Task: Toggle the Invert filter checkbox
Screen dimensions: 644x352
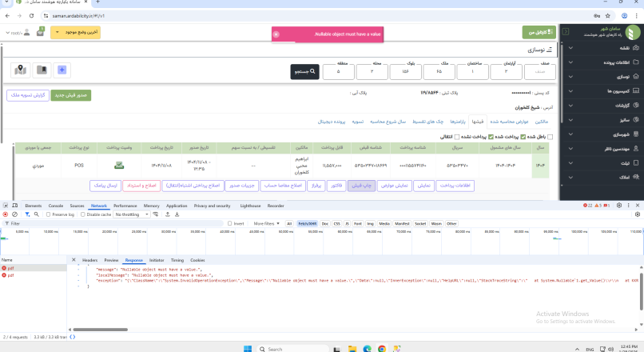Action: click(x=229, y=224)
